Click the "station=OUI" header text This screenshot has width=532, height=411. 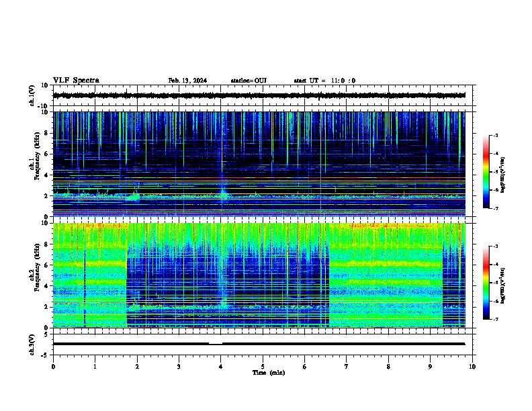[x=249, y=81]
